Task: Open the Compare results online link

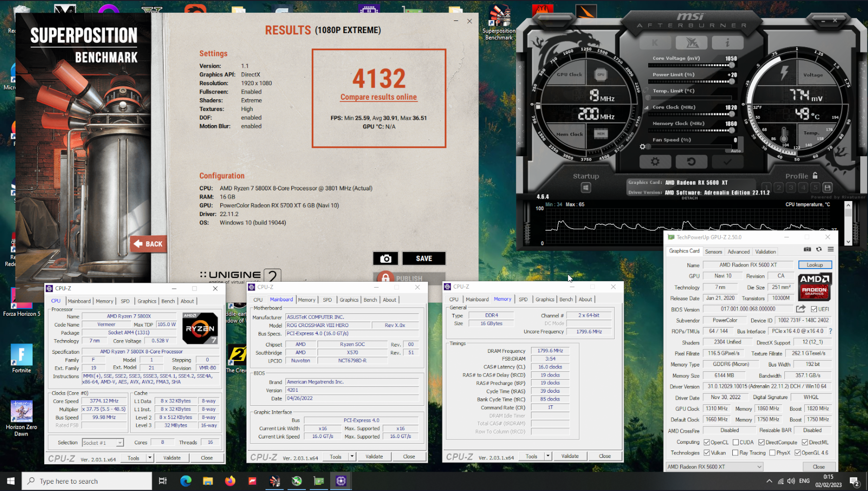Action: pyautogui.click(x=379, y=97)
